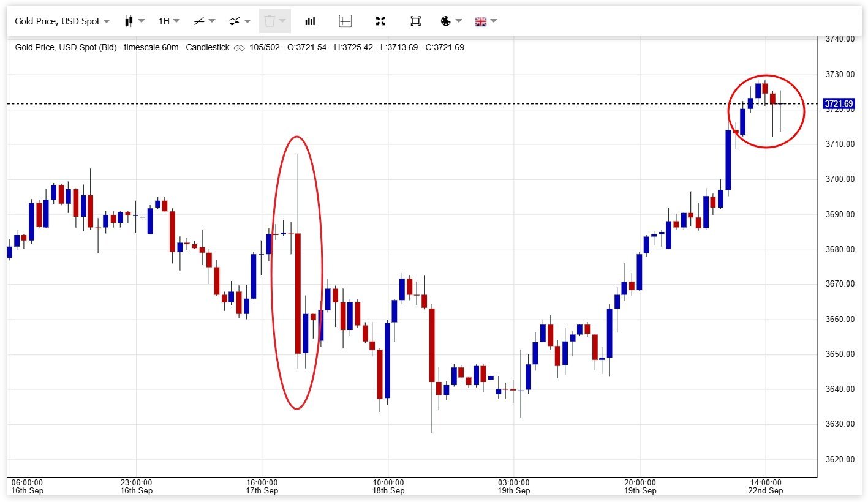Screen dimensions: 868x502
Task: Click the 3700.00 price axis label
Action: click(840, 179)
